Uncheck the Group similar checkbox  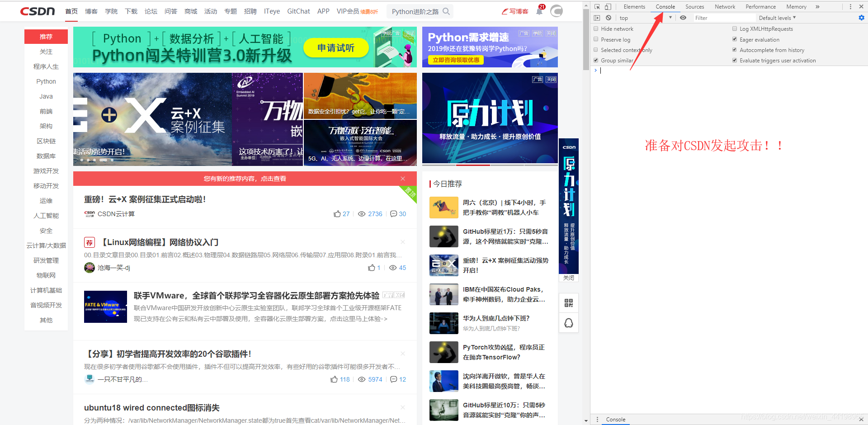click(x=596, y=60)
